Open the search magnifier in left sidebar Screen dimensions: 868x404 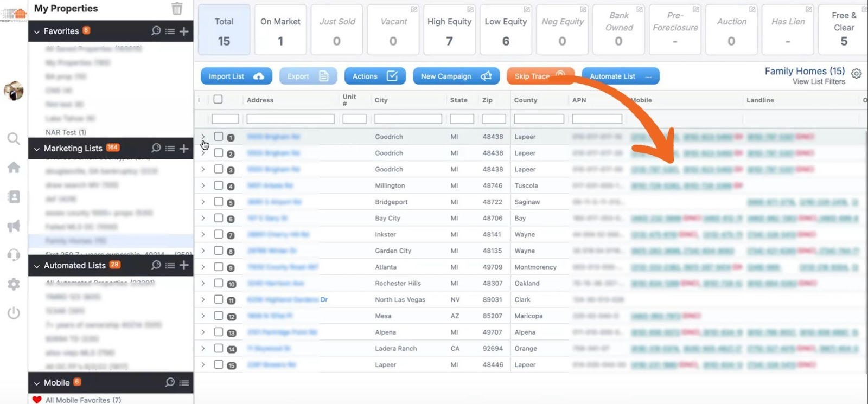pos(14,139)
